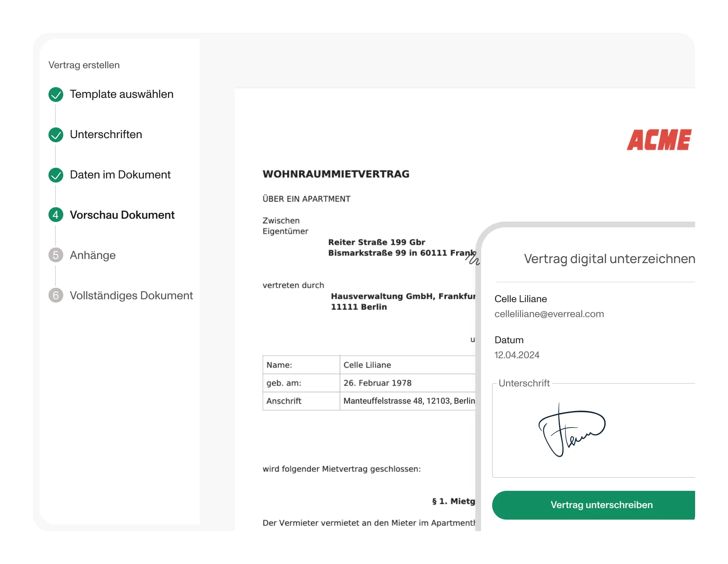Select the Vorschau Dokument step
The image size is (728, 564).
[122, 215]
